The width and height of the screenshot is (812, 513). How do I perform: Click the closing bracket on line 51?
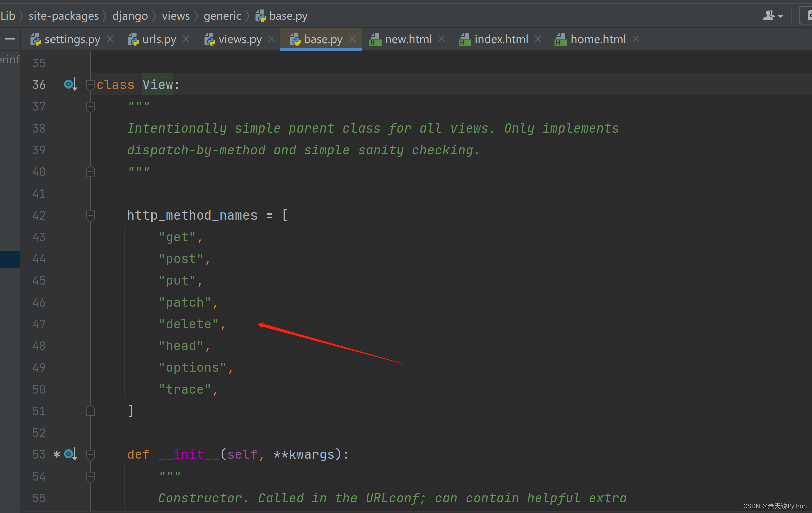click(x=131, y=411)
